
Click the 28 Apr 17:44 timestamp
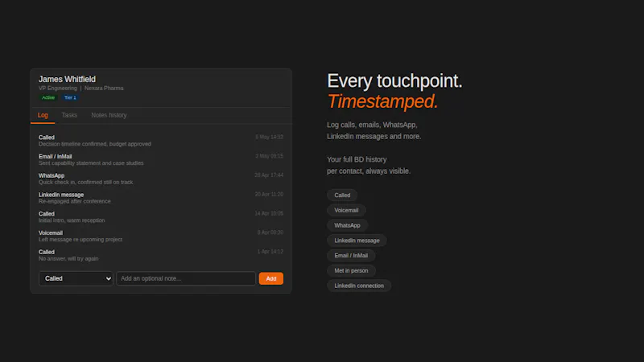click(269, 175)
